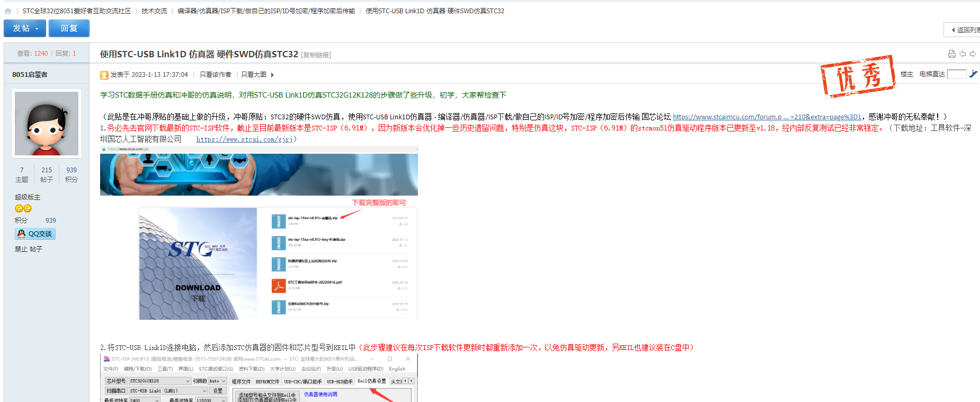This screenshot has height=402, width=980.
Task: Click the small arrow after 只看大图
Action: [x=272, y=75]
